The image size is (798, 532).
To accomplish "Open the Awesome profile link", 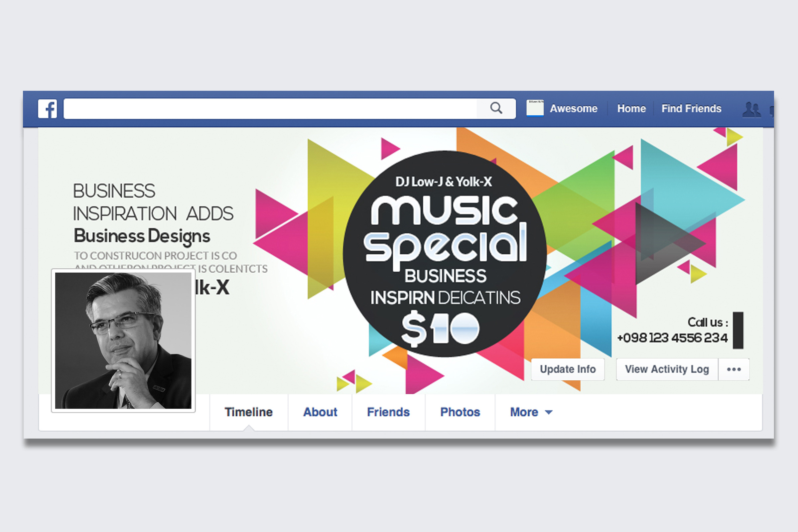I will coord(573,109).
